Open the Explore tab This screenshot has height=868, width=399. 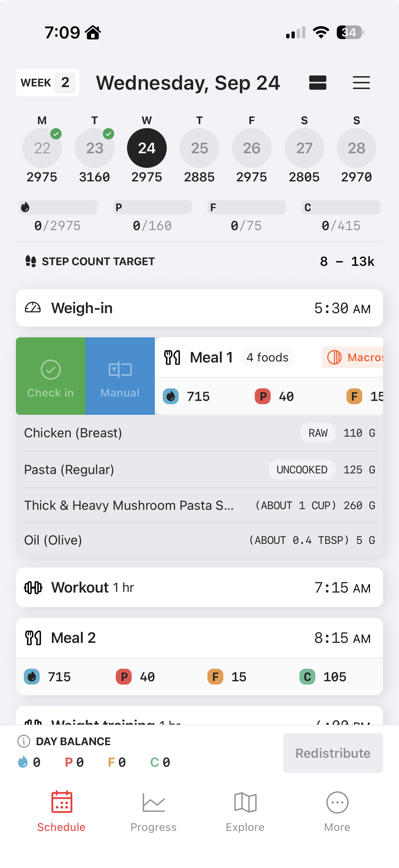(x=245, y=811)
